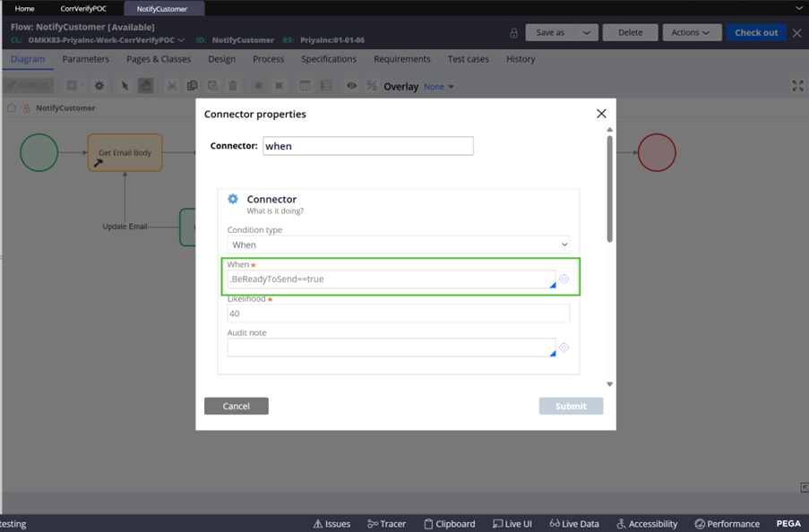Toggle the Draft off switch
Screen dimensions: 809x532
click(27, 86)
